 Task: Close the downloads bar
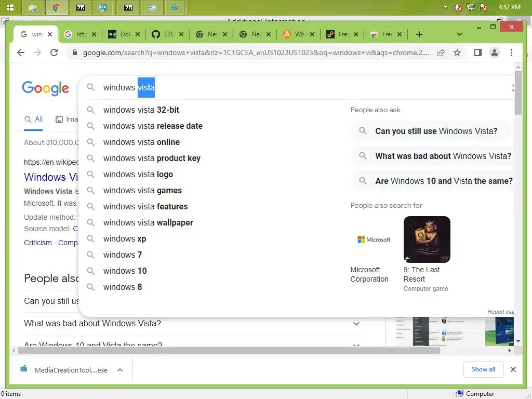[513, 369]
